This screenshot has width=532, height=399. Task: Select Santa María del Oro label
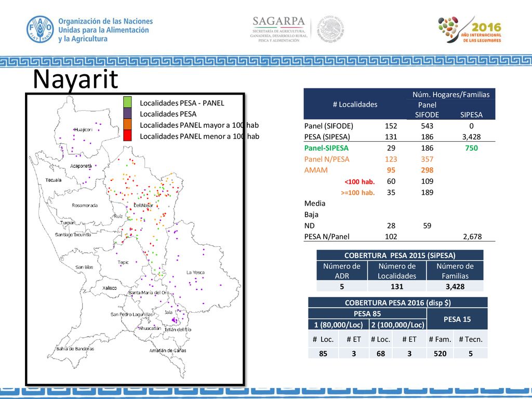(149, 292)
